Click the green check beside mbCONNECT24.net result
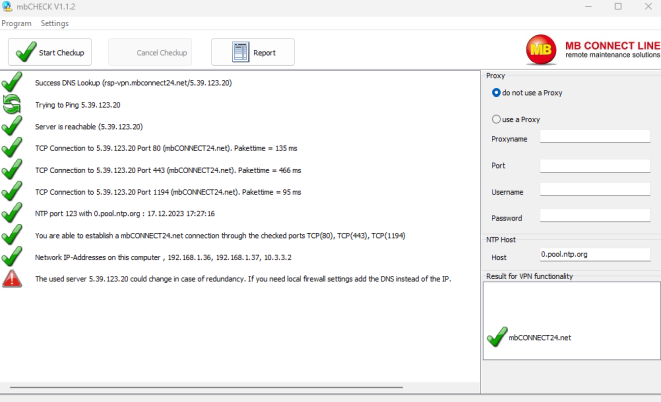This screenshot has height=402, width=661. pyautogui.click(x=497, y=337)
